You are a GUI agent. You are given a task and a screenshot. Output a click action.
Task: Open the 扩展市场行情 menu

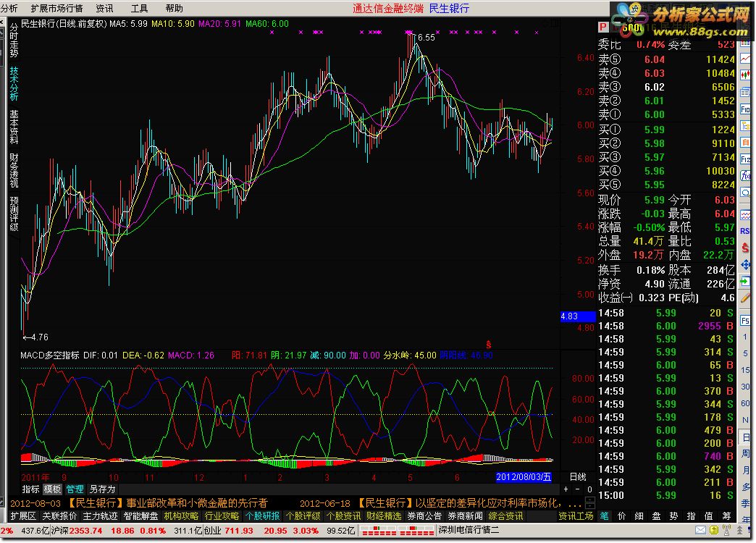click(56, 8)
